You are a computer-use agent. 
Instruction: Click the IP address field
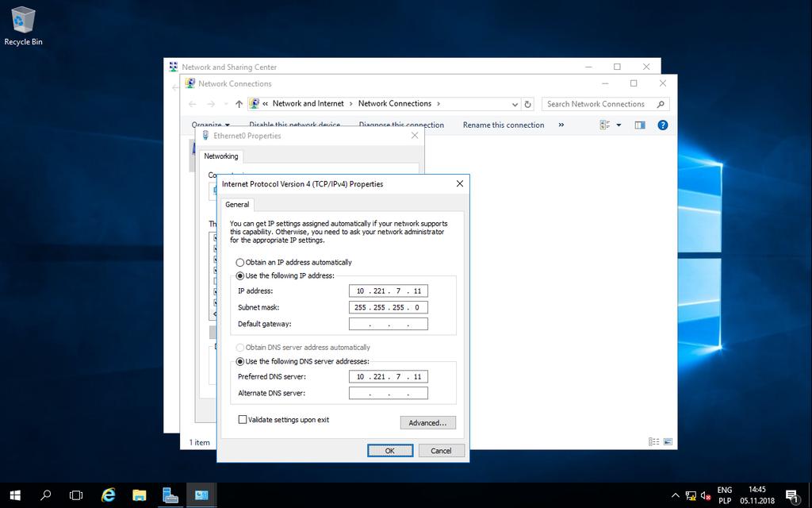point(389,291)
